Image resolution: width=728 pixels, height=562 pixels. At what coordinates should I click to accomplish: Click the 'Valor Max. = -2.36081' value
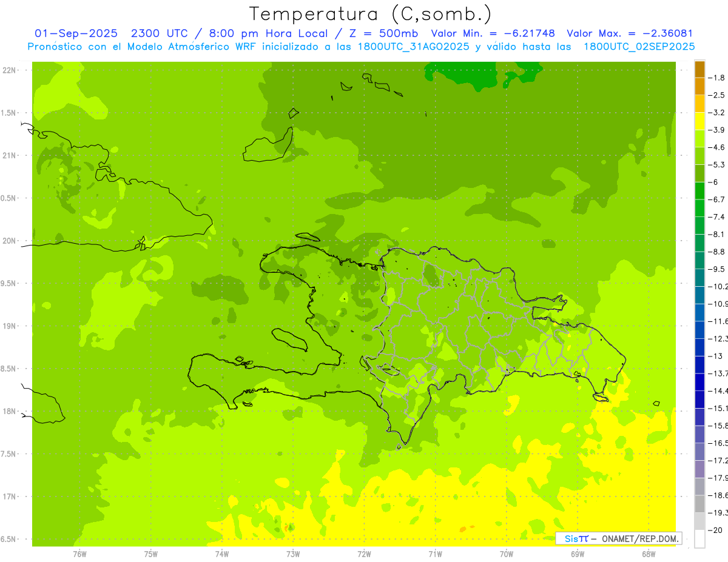[x=630, y=33]
